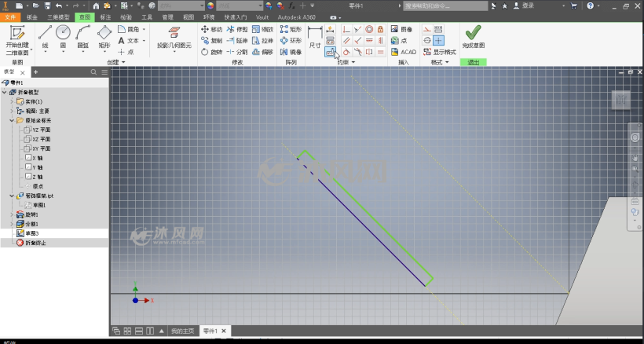
Task: Toggle the highlighted centerline format button
Action: point(439,40)
